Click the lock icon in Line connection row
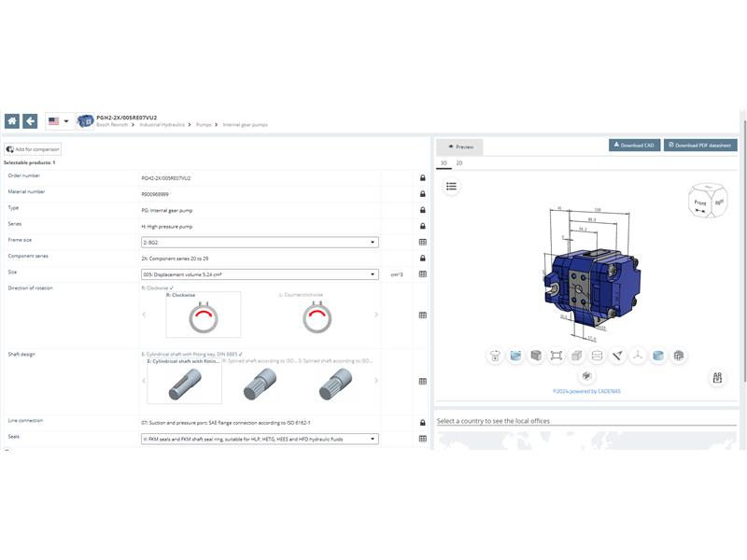Image resolution: width=747 pixels, height=560 pixels. [423, 423]
